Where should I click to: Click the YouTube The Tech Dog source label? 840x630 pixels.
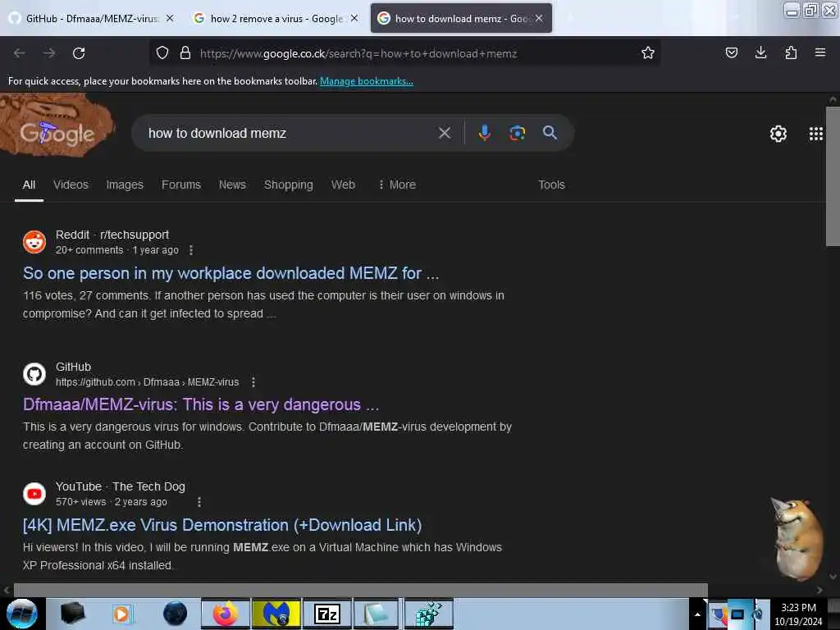click(x=121, y=486)
